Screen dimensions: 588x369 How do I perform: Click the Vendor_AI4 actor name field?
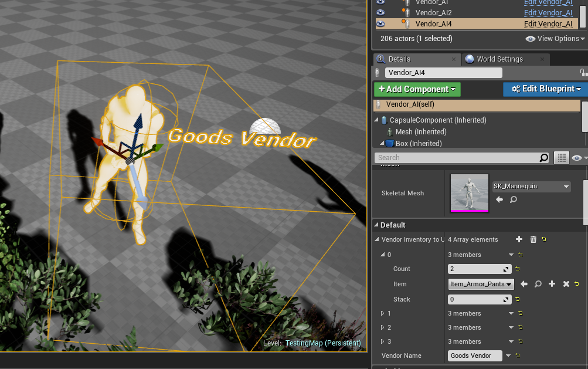(443, 72)
